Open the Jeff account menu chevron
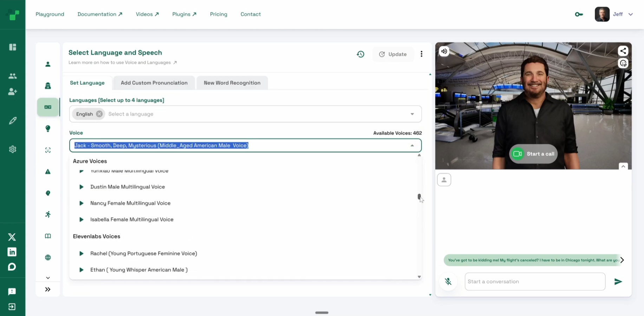Image resolution: width=644 pixels, height=316 pixels. pos(631,14)
